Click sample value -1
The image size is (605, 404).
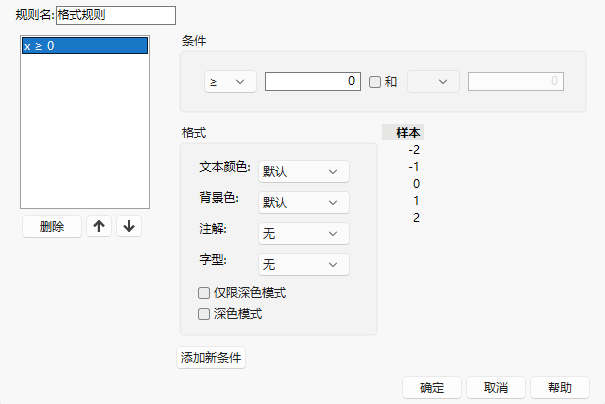414,167
